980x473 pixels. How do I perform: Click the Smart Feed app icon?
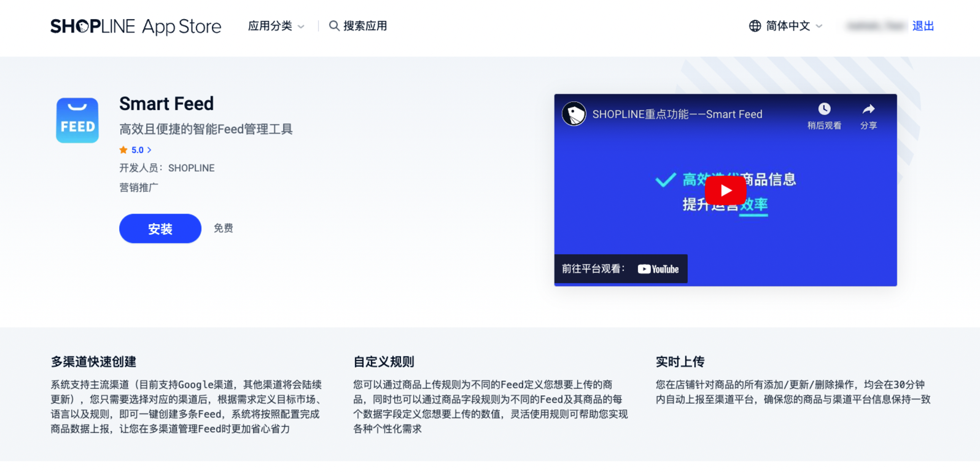point(77,120)
